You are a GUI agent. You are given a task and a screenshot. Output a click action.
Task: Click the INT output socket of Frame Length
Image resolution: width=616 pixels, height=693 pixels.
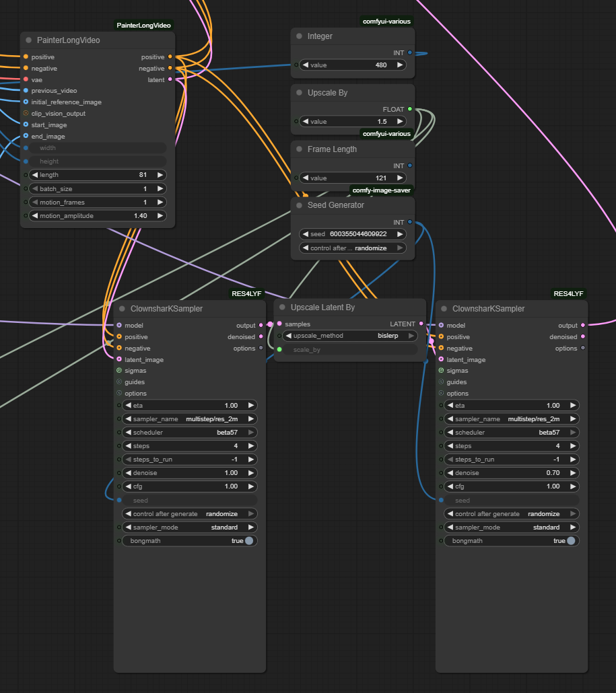[410, 166]
